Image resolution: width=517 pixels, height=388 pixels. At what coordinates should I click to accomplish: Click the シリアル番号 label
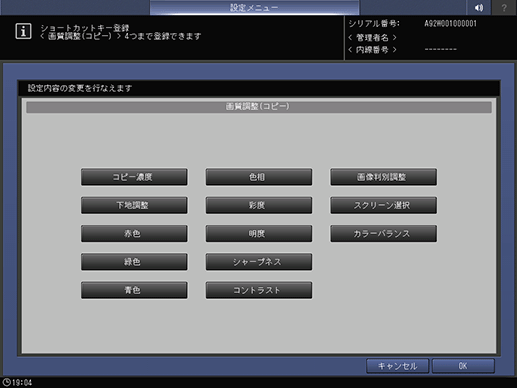374,24
